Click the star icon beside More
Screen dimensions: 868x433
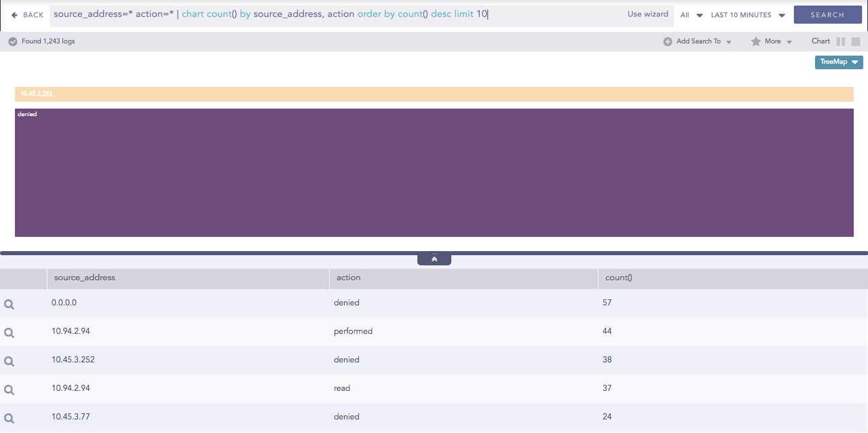click(x=757, y=41)
